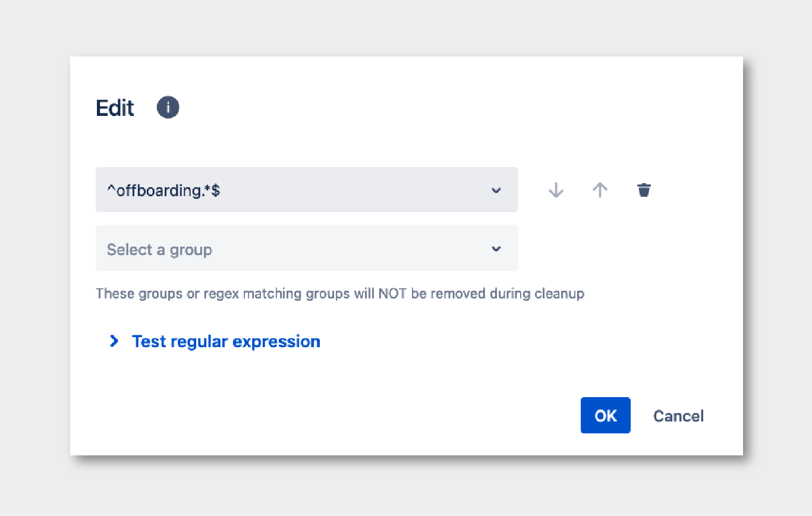Open the ^offboarding.*$ group dropdown
The height and width of the screenshot is (516, 812).
click(307, 190)
